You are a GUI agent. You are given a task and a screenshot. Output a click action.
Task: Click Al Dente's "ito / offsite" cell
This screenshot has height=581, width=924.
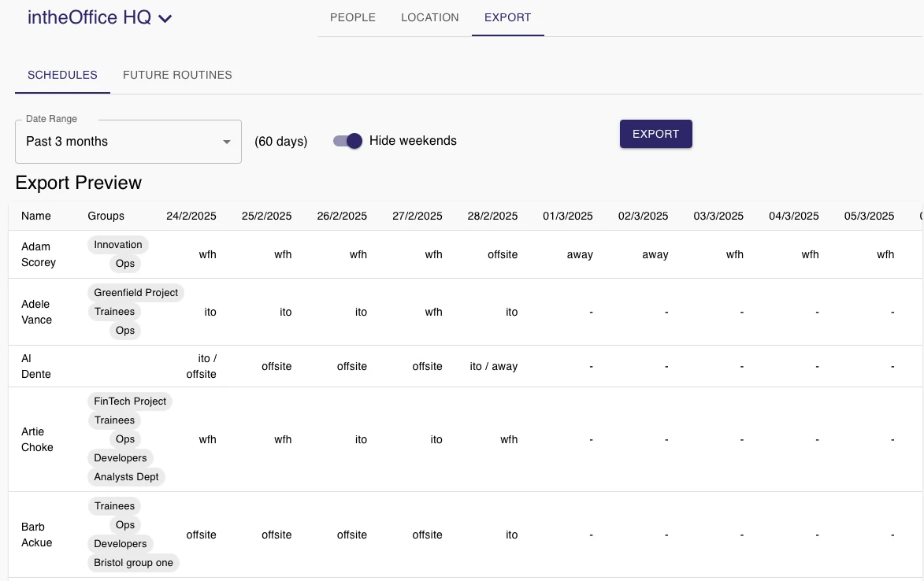pyautogui.click(x=201, y=366)
